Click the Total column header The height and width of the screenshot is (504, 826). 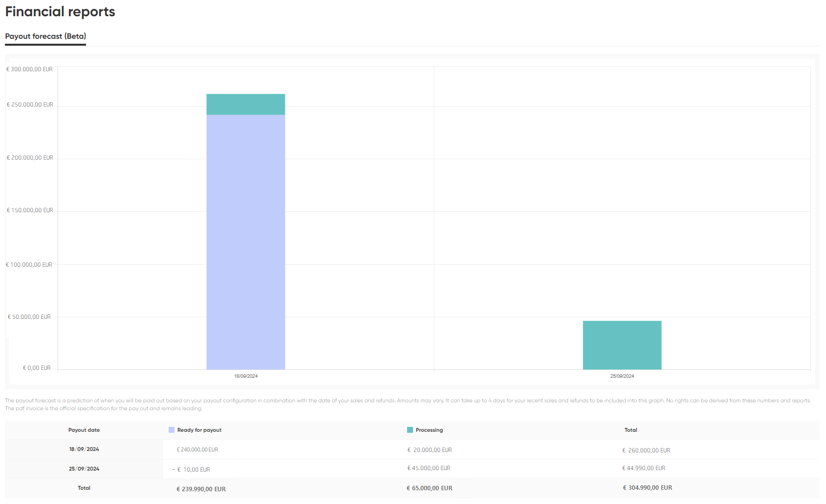click(631, 430)
